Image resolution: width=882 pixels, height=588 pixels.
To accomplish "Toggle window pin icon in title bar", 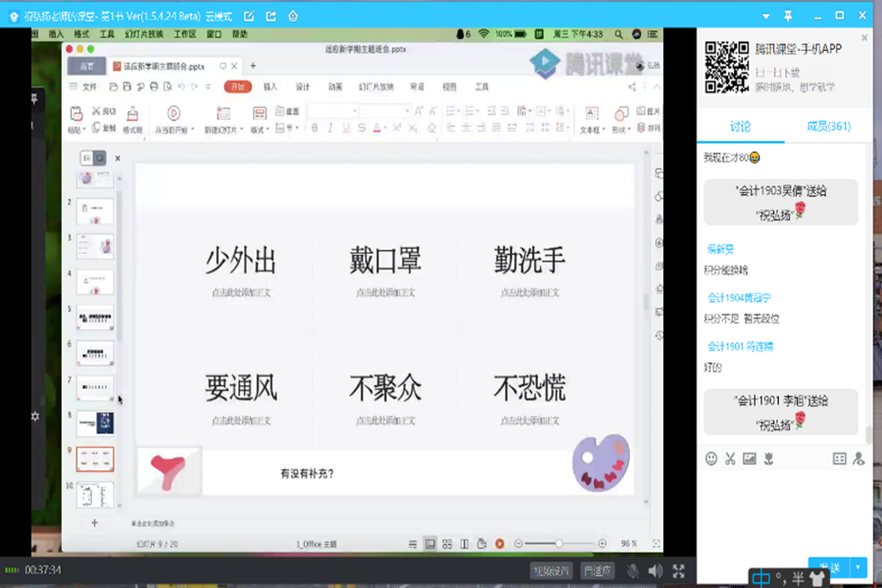I will [x=788, y=16].
